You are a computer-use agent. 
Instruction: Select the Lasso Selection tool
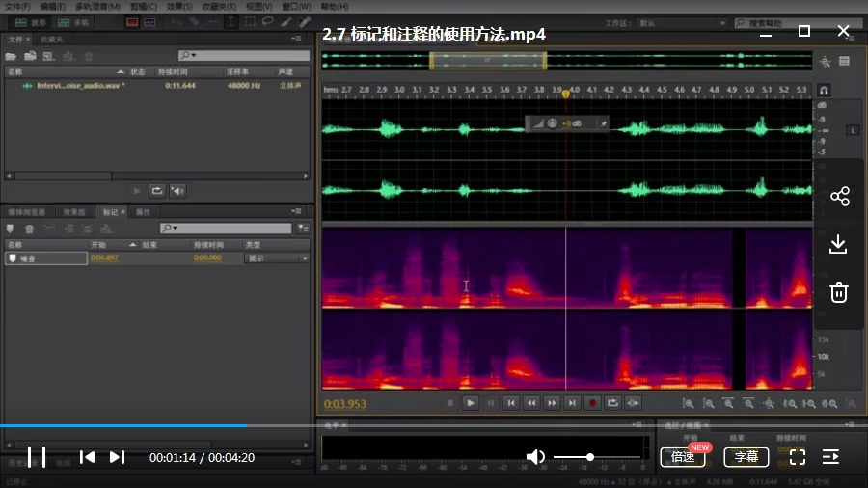pos(268,22)
